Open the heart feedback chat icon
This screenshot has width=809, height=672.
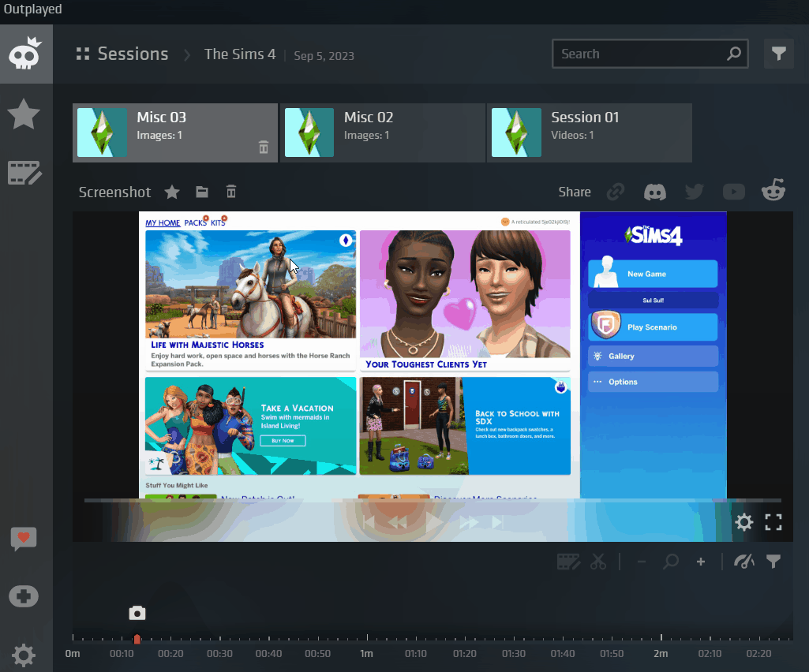coord(24,539)
